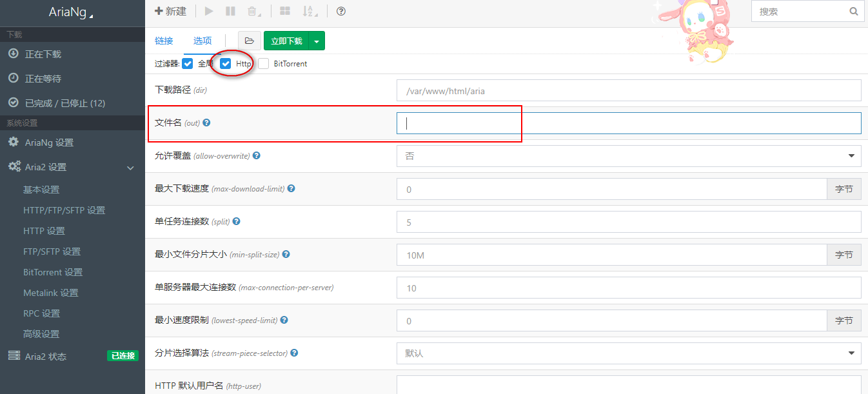Click the pause task icon

tap(230, 11)
